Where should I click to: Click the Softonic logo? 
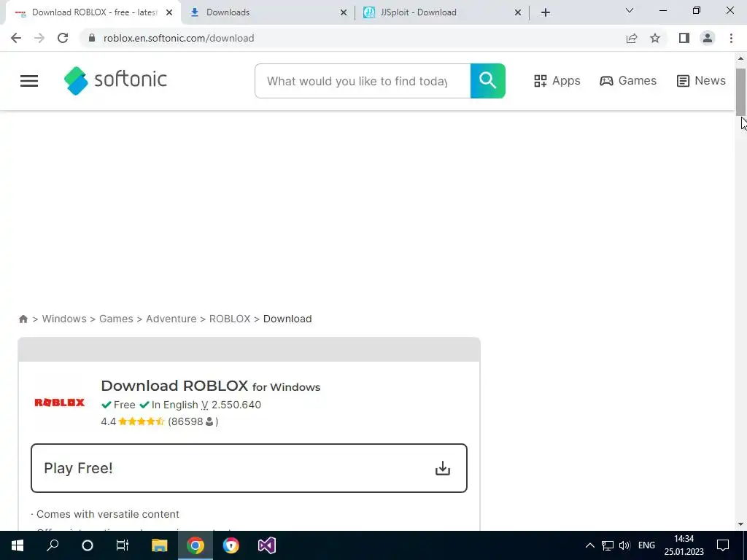[x=115, y=80]
